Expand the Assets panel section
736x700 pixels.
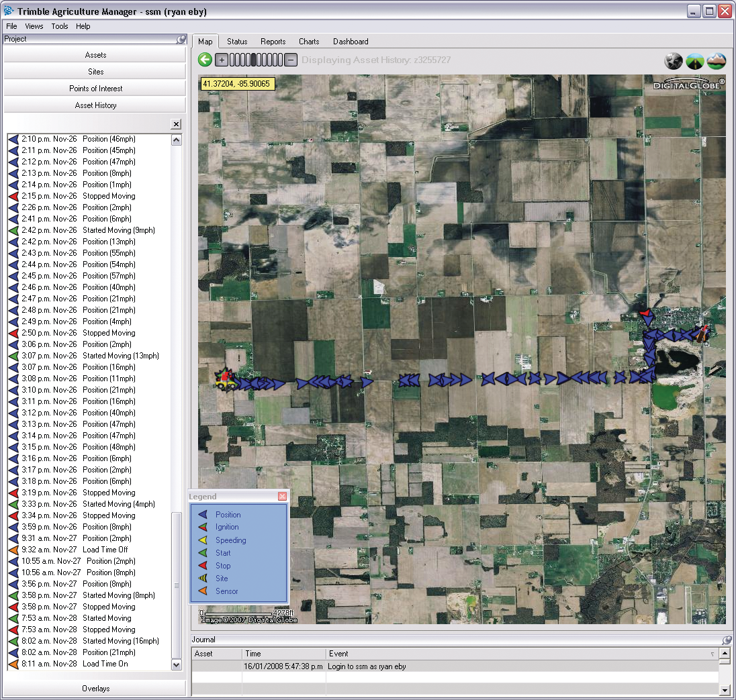coord(95,55)
